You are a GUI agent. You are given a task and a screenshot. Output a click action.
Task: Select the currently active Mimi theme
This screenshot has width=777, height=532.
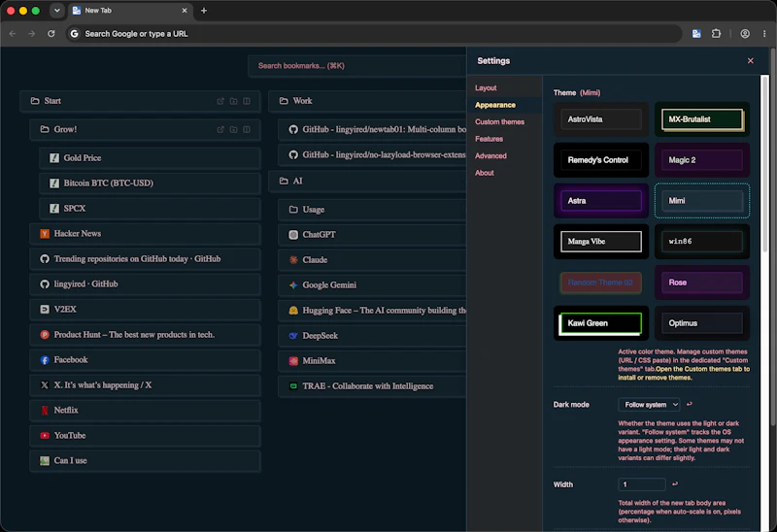point(702,201)
